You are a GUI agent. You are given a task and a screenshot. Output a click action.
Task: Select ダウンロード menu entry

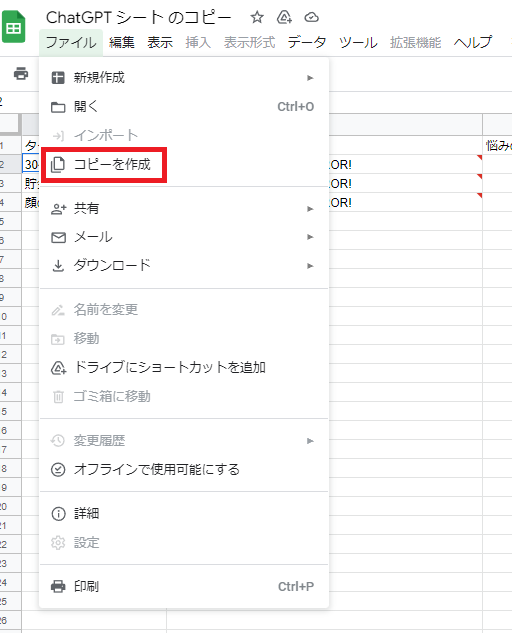pyautogui.click(x=184, y=266)
